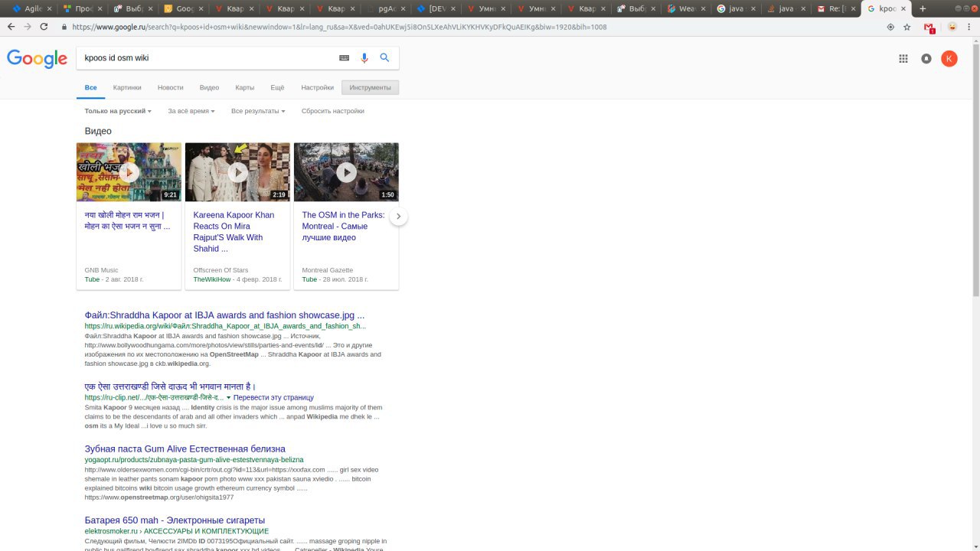Select the Все results tab

click(91, 87)
